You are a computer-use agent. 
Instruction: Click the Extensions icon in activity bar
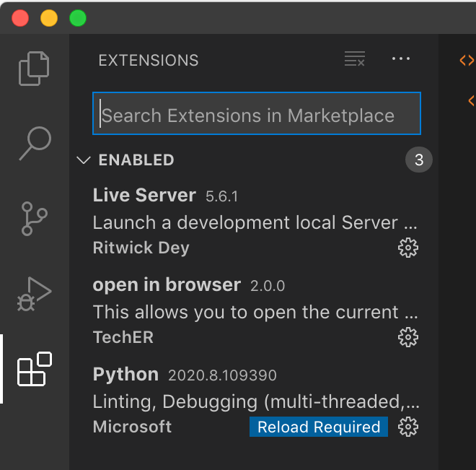click(34, 369)
